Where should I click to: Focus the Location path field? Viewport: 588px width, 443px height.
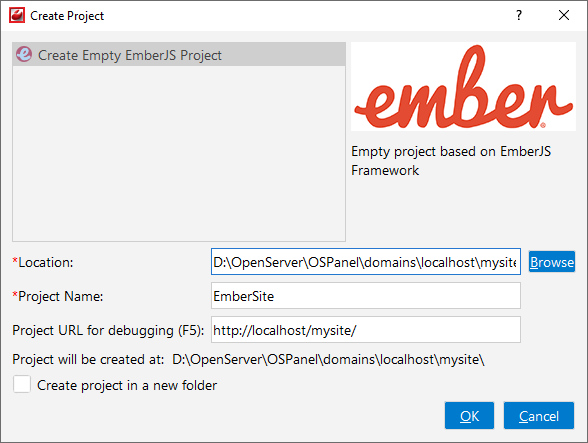[366, 261]
